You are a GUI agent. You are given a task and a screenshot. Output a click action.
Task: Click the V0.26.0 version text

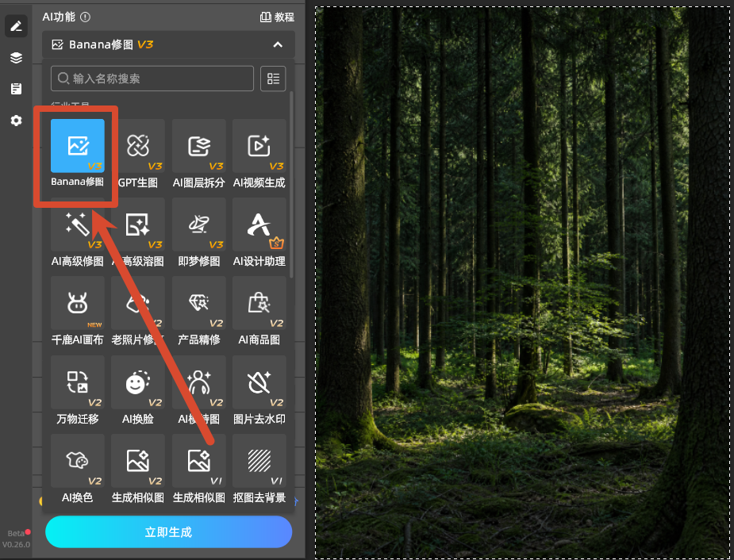click(16, 545)
